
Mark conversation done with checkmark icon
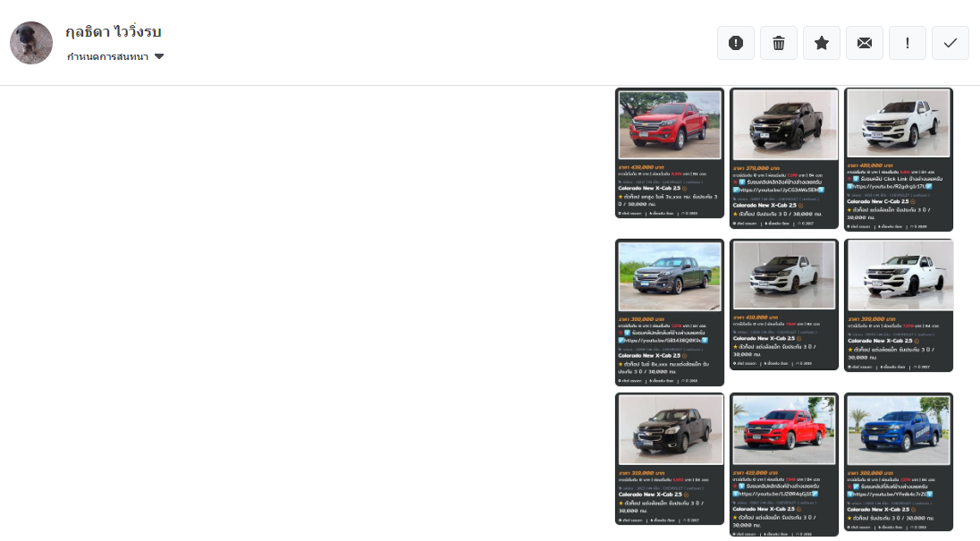click(x=950, y=43)
